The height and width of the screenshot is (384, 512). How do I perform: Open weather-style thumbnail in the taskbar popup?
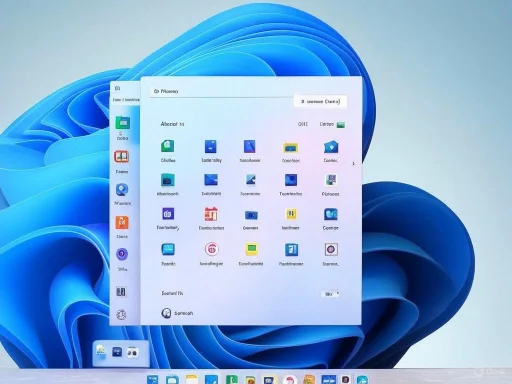[101, 352]
